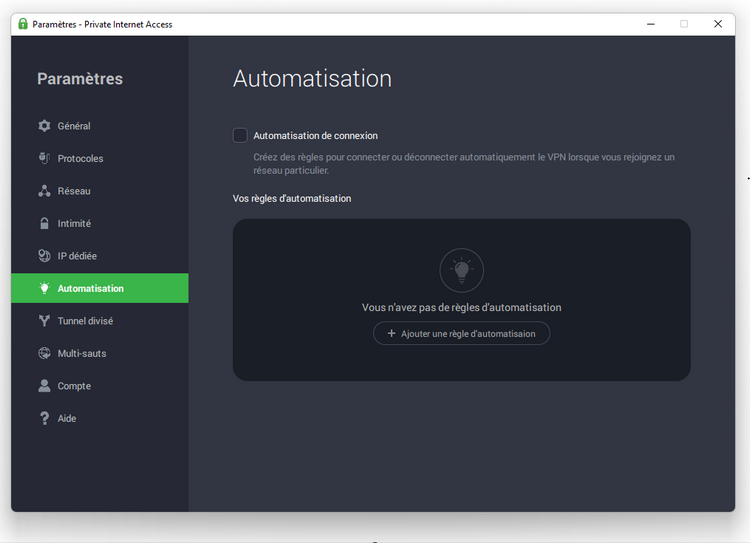Click the Multi-sauts globe icon
This screenshot has width=750, height=543.
tap(44, 354)
